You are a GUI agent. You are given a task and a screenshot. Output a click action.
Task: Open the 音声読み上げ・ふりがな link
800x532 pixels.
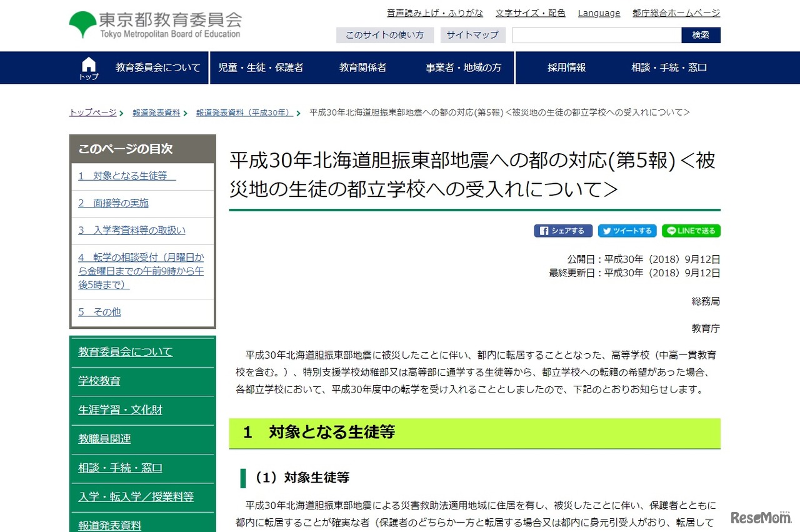point(434,12)
